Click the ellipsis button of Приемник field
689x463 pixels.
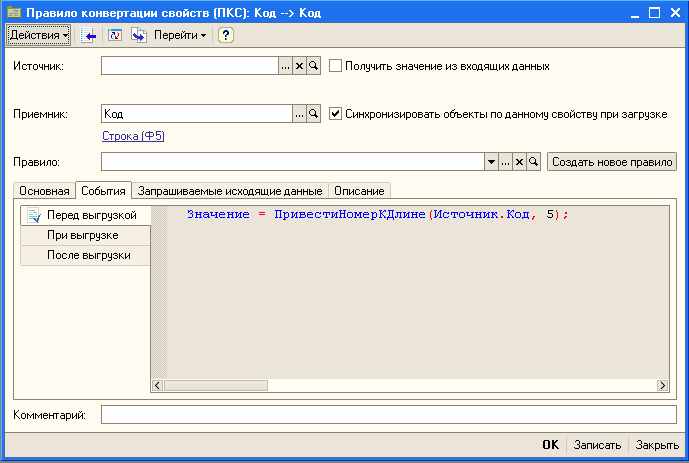299,114
